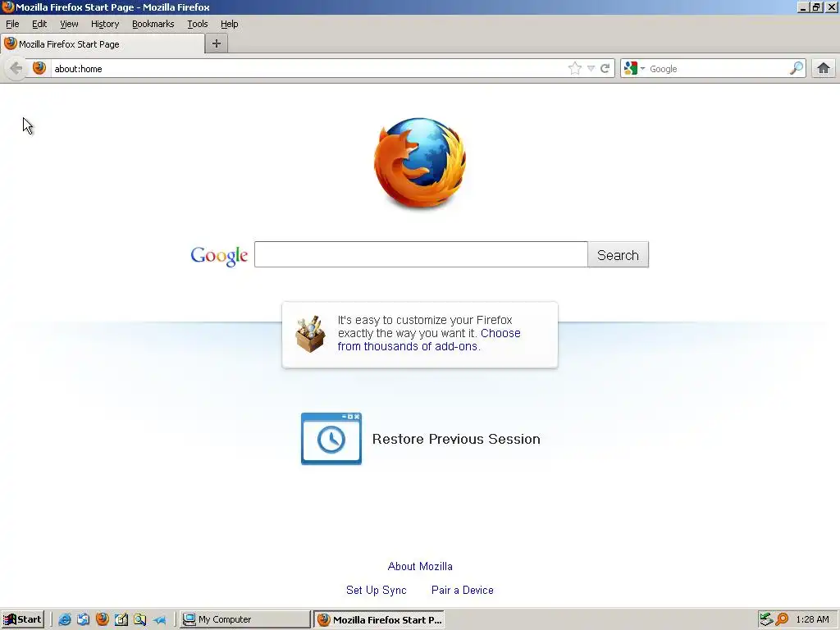This screenshot has width=840, height=630.
Task: Launch Internet Explorer from quick launch
Action: [x=64, y=620]
